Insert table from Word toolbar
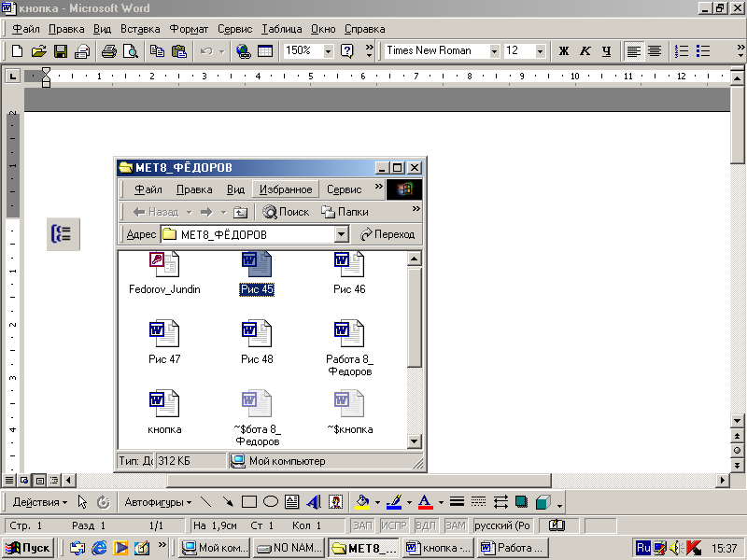 coord(265,51)
